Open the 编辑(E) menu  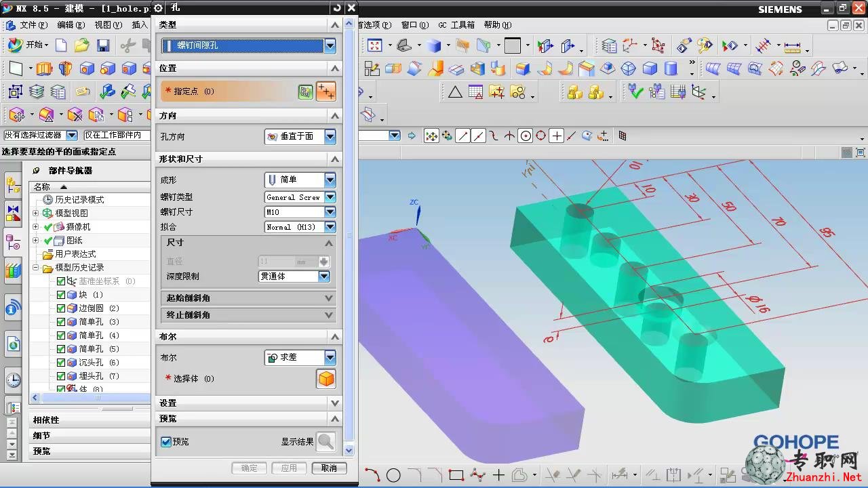71,25
